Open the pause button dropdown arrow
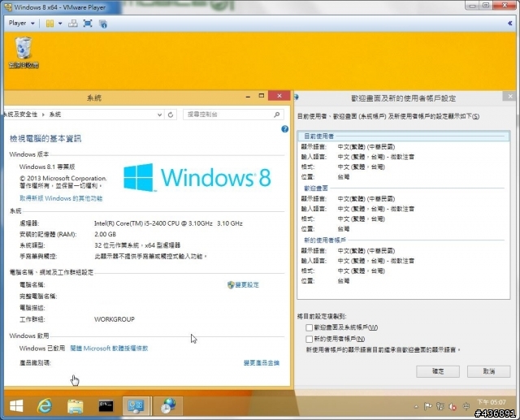Screen dimensions: 520x420 coord(60,24)
